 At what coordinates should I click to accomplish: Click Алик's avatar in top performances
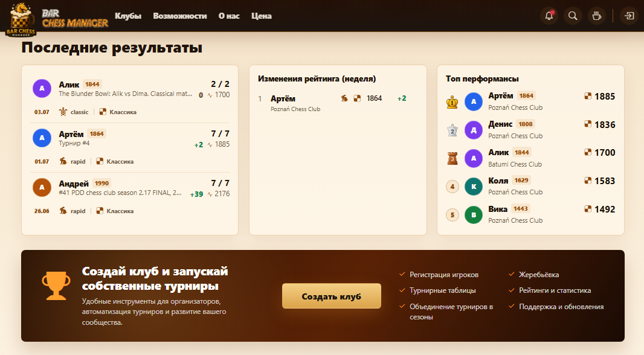pos(474,158)
